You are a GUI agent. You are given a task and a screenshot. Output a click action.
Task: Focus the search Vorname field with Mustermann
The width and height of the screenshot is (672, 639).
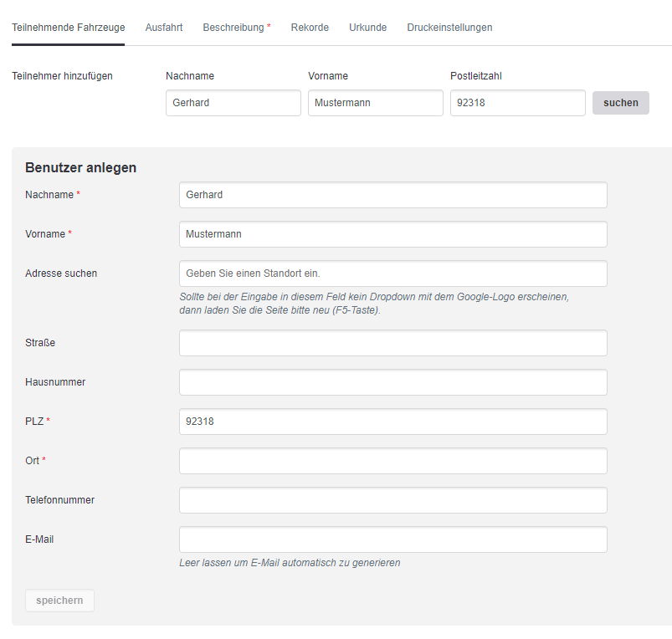(376, 103)
